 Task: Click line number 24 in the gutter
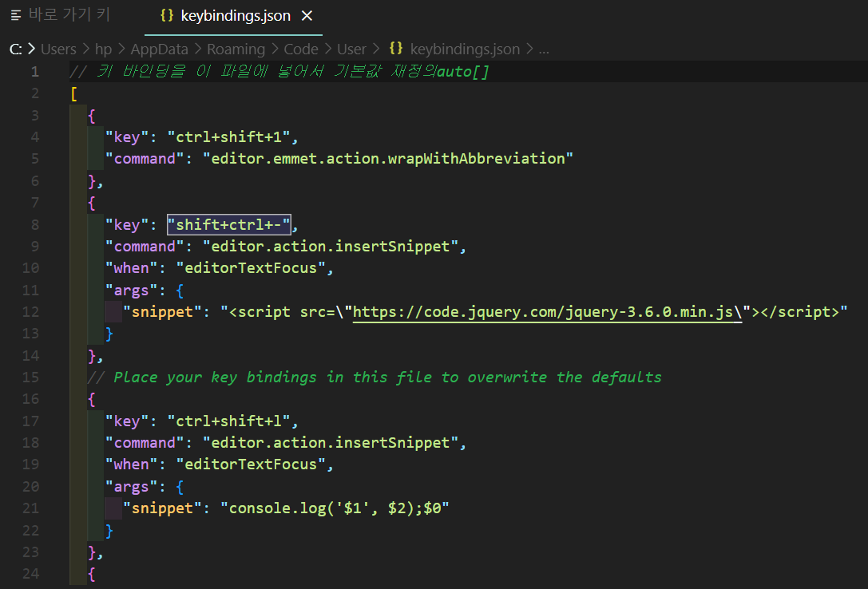click(x=30, y=574)
